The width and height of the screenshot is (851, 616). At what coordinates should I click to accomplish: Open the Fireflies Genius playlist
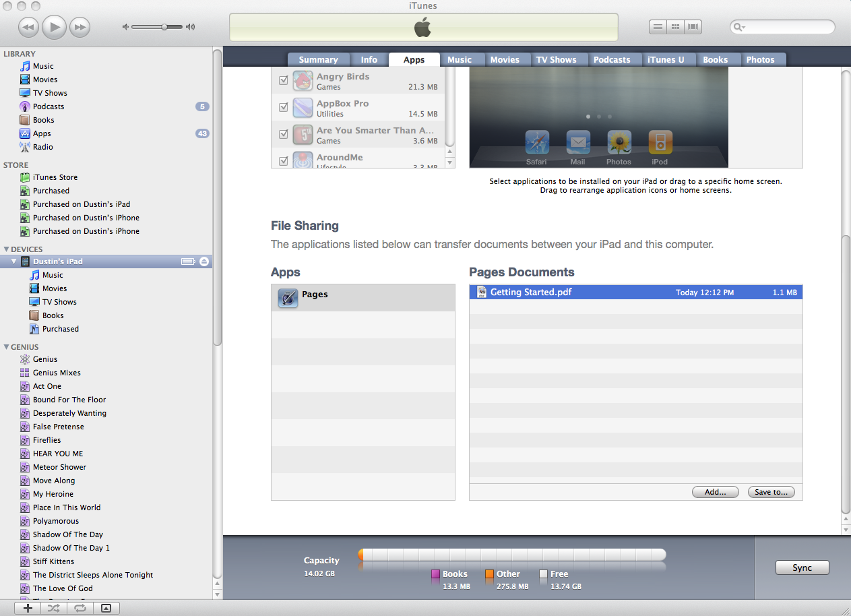46,440
